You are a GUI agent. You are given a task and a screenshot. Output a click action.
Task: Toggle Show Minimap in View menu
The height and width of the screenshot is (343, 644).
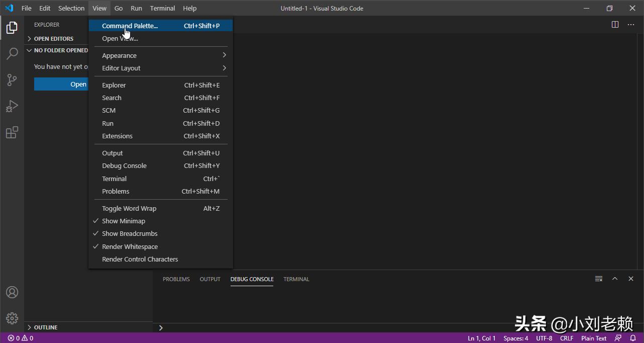122,220
